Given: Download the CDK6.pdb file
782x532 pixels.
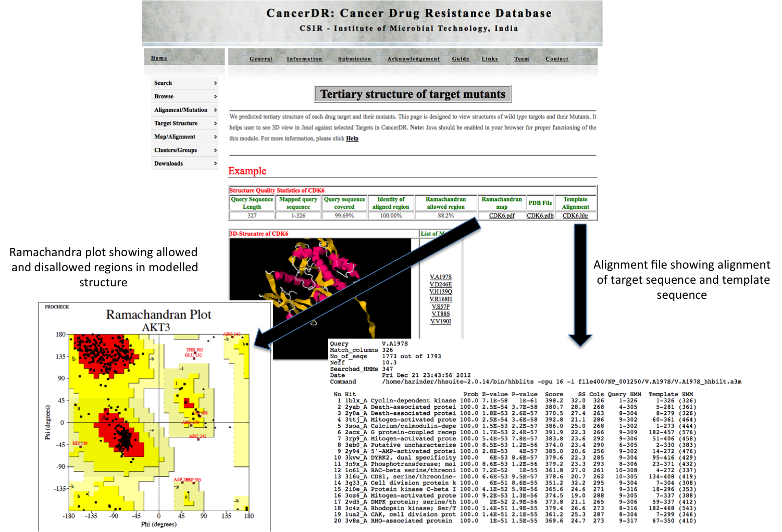Looking at the screenshot, I should click(x=540, y=216).
